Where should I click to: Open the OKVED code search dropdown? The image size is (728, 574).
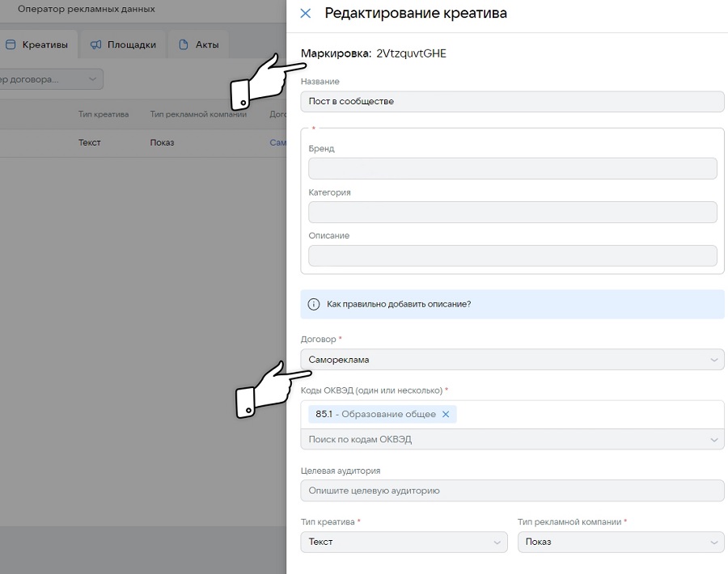click(713, 440)
